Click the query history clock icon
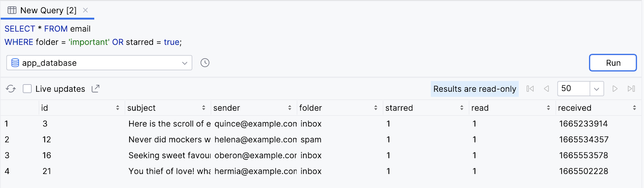 pos(205,63)
